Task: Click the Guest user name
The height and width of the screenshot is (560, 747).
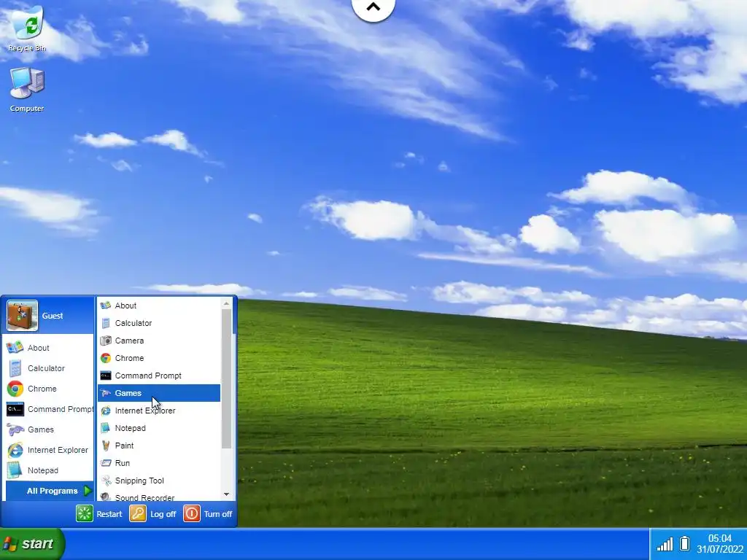Action: pyautogui.click(x=53, y=316)
